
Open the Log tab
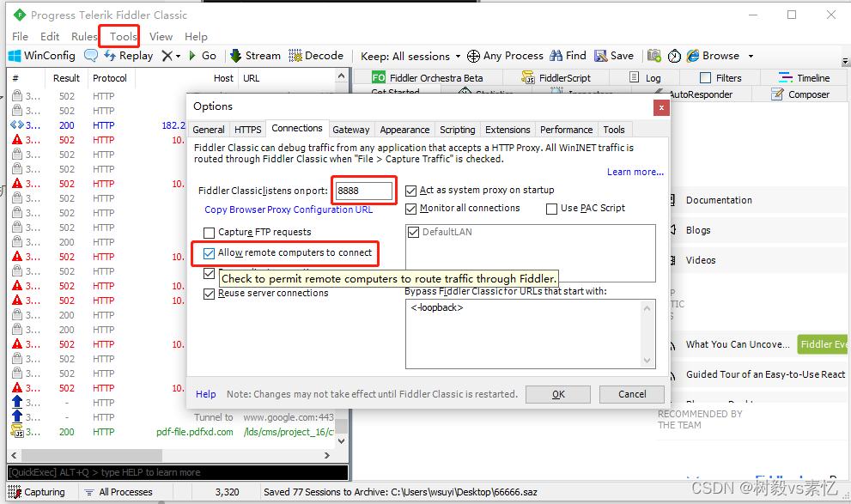[x=645, y=77]
